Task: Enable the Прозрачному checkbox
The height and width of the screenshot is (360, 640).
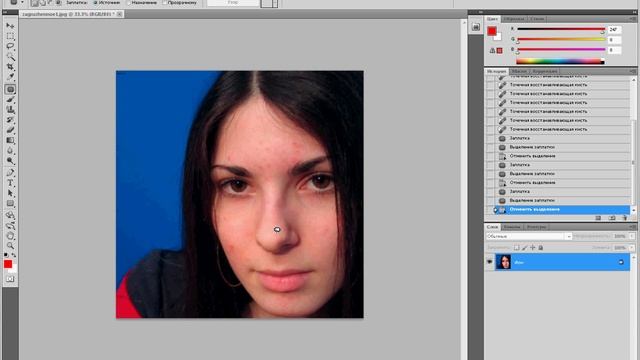Action: point(180,2)
